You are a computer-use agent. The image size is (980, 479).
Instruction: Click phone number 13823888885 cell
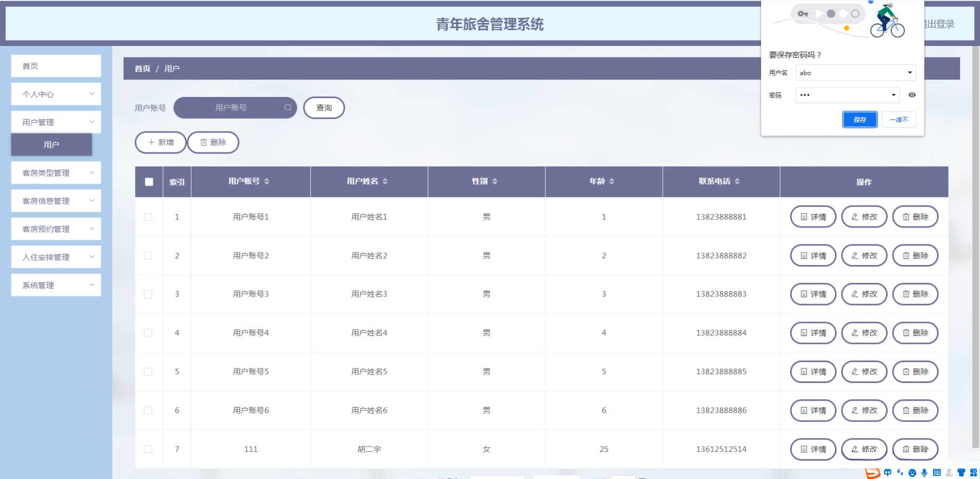[721, 372]
